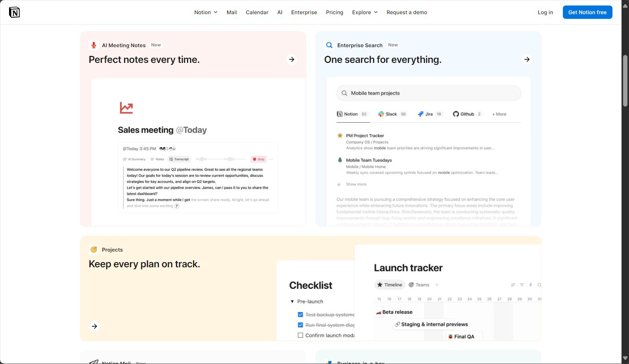
Task: Click the Enterprise Search magnifier icon
Action: click(x=329, y=45)
